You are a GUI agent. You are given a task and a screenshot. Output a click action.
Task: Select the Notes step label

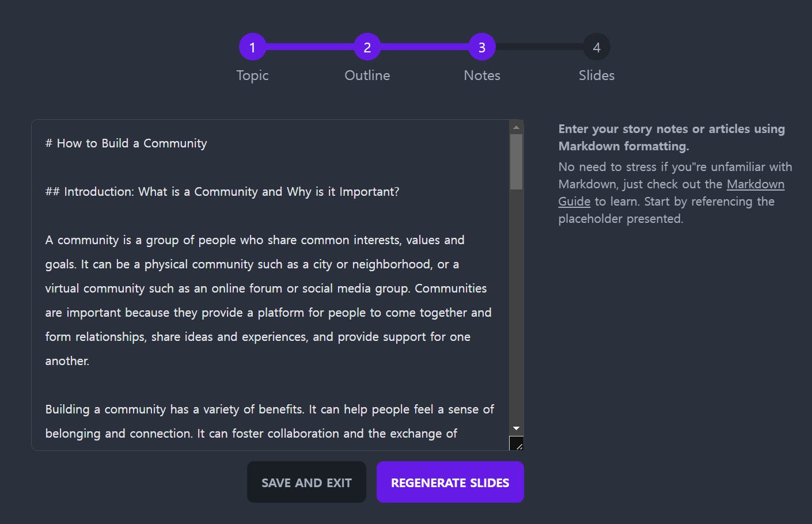pyautogui.click(x=482, y=75)
